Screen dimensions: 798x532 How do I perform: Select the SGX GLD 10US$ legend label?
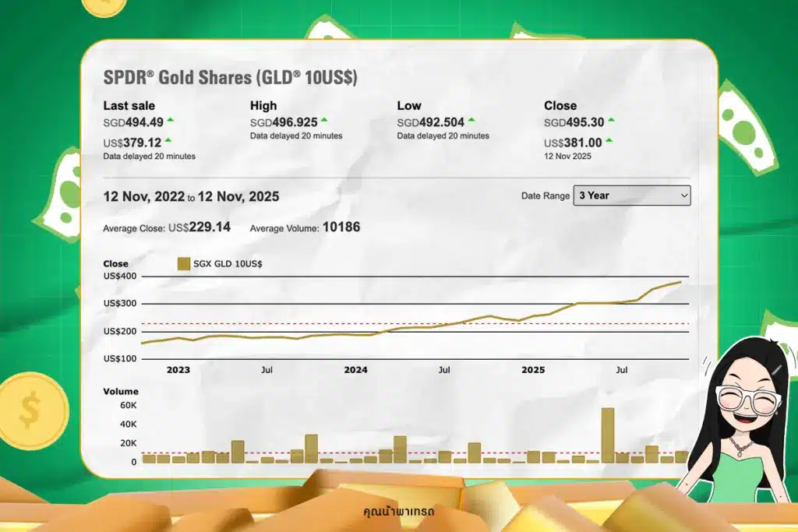tap(228, 264)
